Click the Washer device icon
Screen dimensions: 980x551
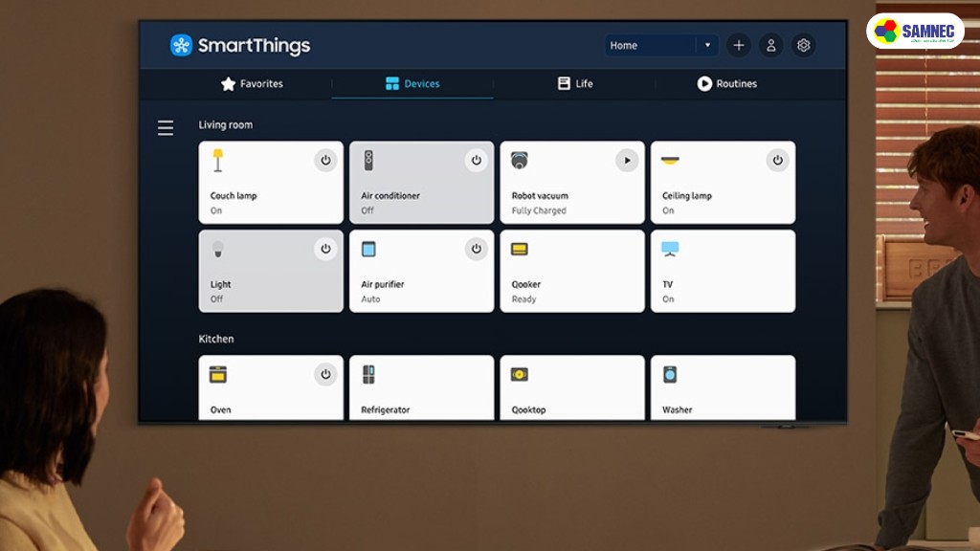pos(670,375)
